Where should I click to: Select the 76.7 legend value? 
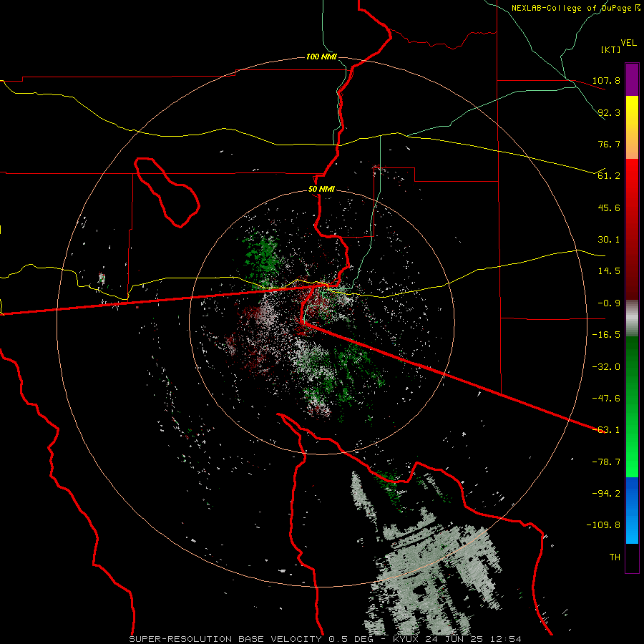click(x=609, y=144)
